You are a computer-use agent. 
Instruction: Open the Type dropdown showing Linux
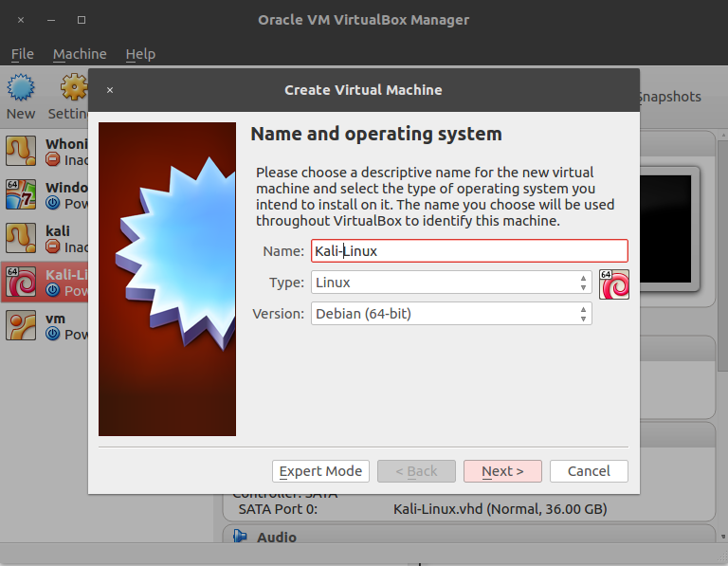(451, 283)
